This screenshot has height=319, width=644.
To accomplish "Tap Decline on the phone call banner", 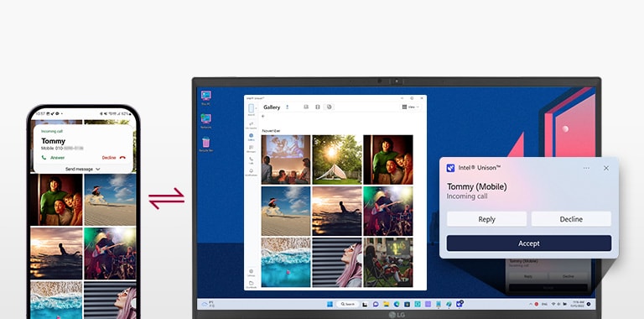I will (x=114, y=158).
